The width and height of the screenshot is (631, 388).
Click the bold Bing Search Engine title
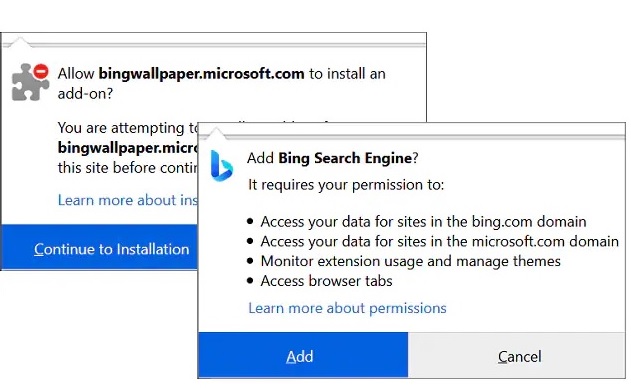click(345, 158)
